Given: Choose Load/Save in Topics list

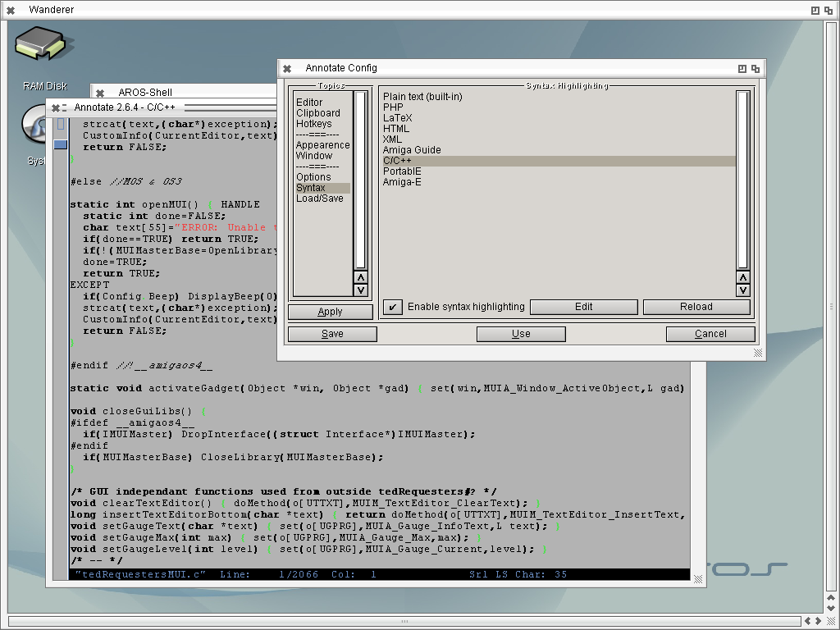Looking at the screenshot, I should tap(320, 199).
